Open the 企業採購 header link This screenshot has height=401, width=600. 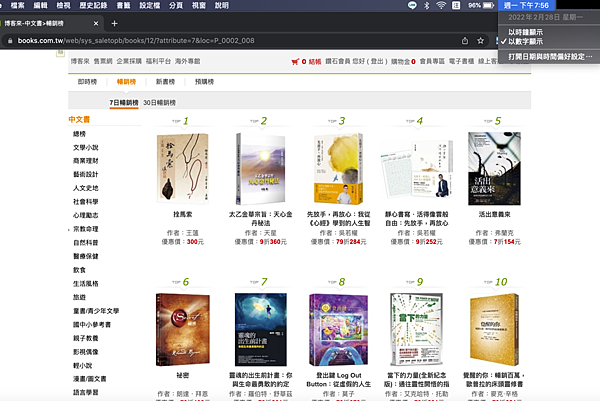(129, 61)
